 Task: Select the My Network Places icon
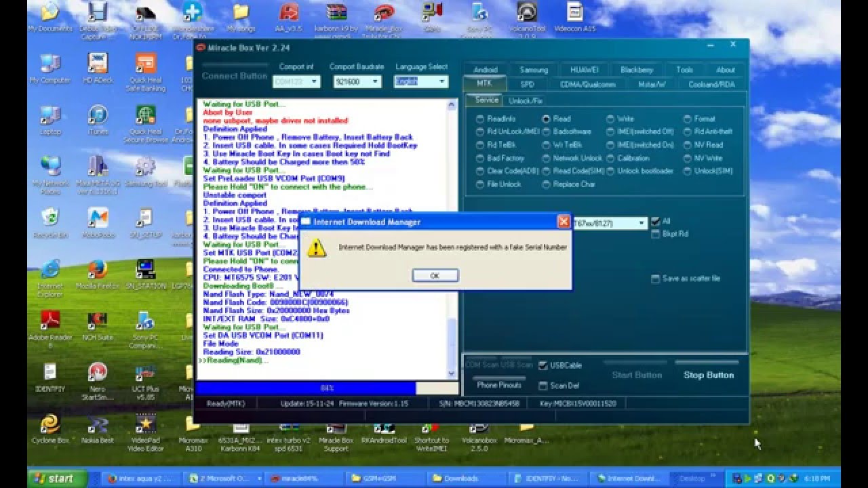click(50, 175)
